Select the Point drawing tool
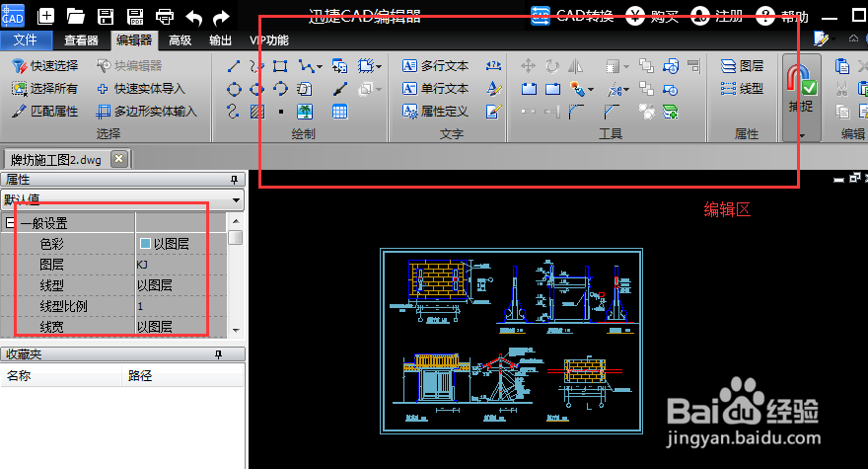Viewport: 868px width, 469px height. [281, 112]
